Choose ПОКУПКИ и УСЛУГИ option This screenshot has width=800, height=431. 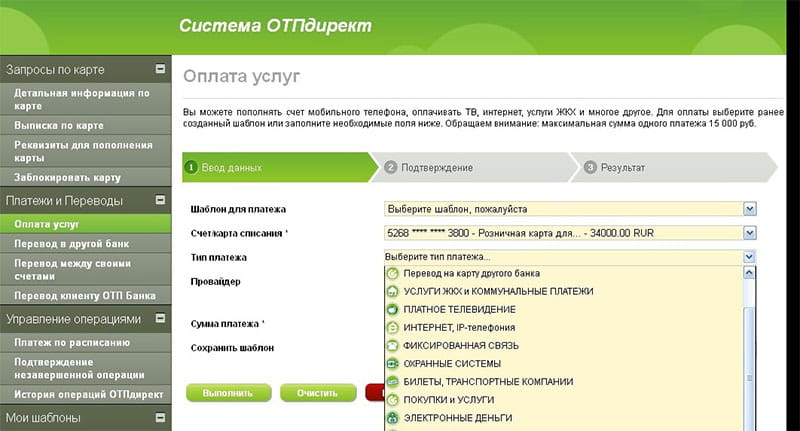[564, 400]
